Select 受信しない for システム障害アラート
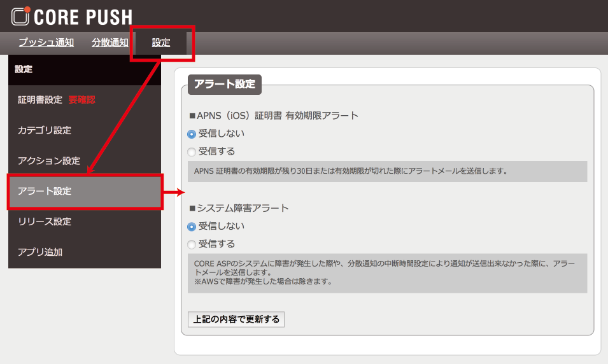 (x=192, y=227)
